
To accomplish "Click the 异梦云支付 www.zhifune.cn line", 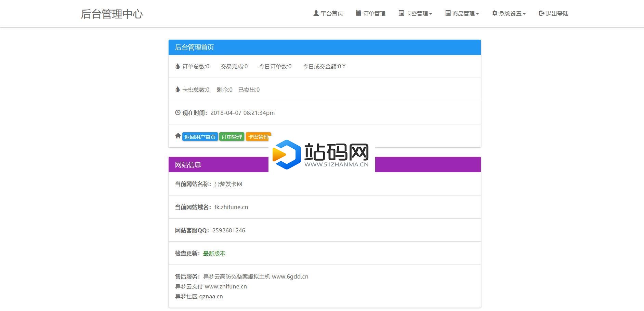I will coord(211,286).
